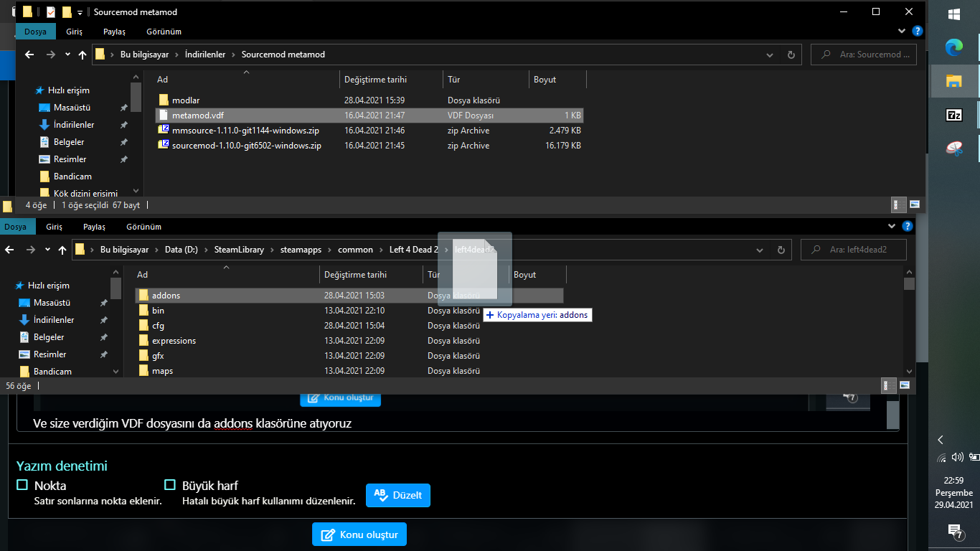
Task: Select the addons folder in left4dead2 window
Action: click(349, 296)
